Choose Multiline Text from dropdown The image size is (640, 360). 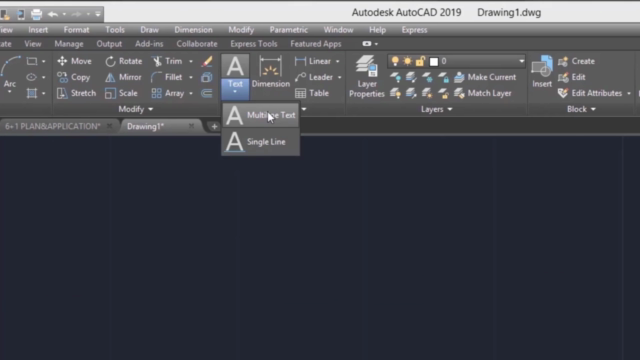(260, 115)
